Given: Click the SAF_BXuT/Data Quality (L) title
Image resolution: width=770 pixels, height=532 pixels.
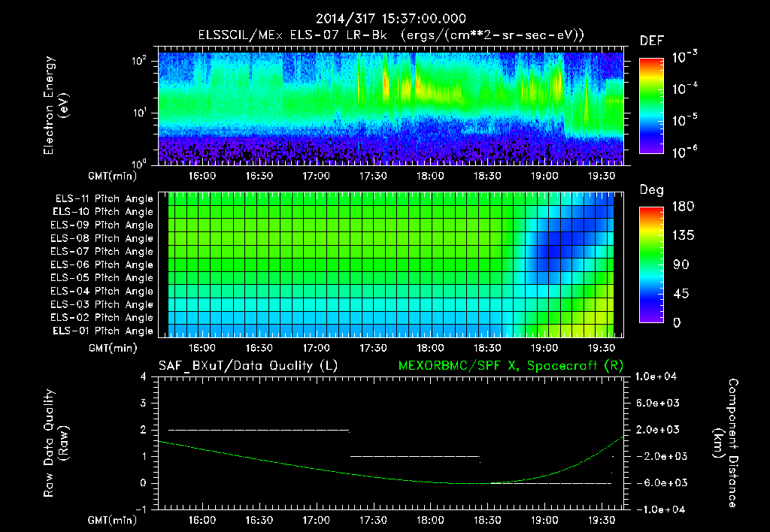Looking at the screenshot, I should click(248, 366).
